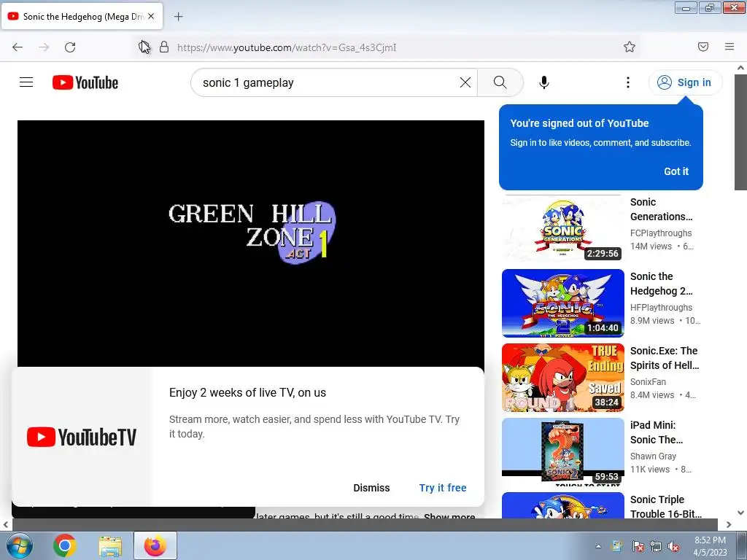The image size is (747, 560).
Task: Open Sonic.Exe Spirits of Hell thumbnail
Action: point(562,377)
